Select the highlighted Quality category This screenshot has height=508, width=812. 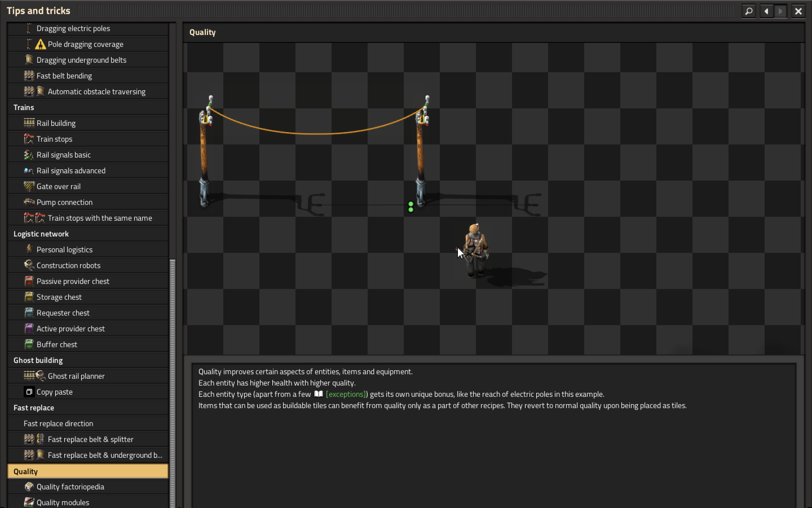(88, 471)
